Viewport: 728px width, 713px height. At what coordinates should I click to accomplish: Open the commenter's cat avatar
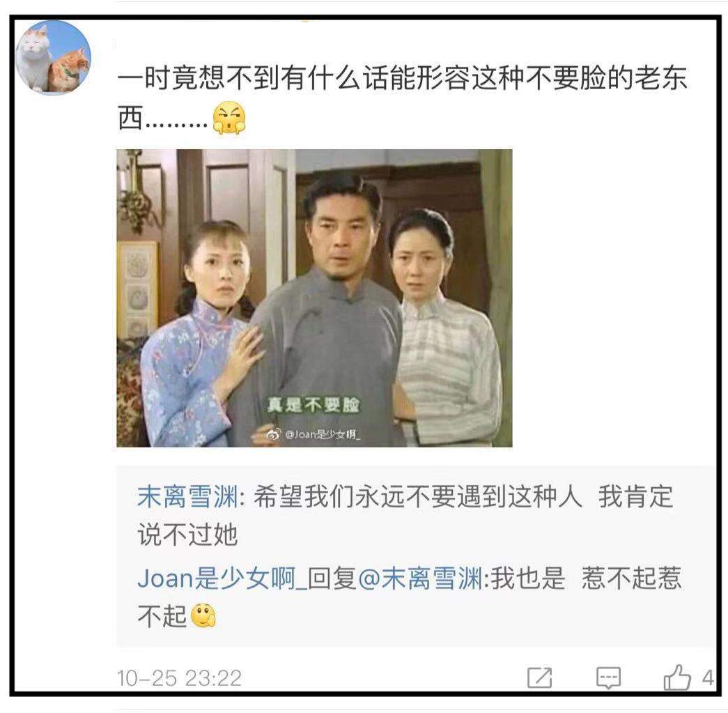coord(53,58)
